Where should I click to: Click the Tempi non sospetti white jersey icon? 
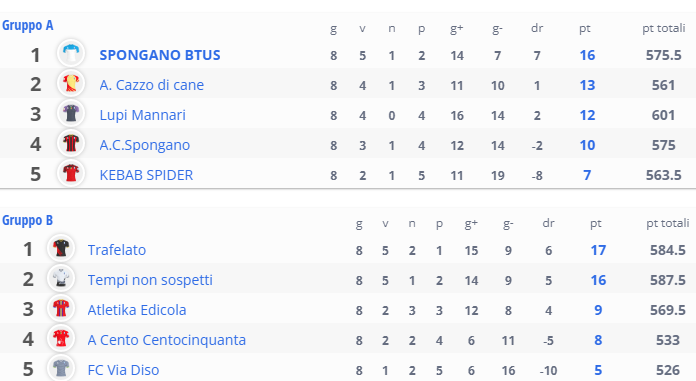pyautogui.click(x=61, y=278)
